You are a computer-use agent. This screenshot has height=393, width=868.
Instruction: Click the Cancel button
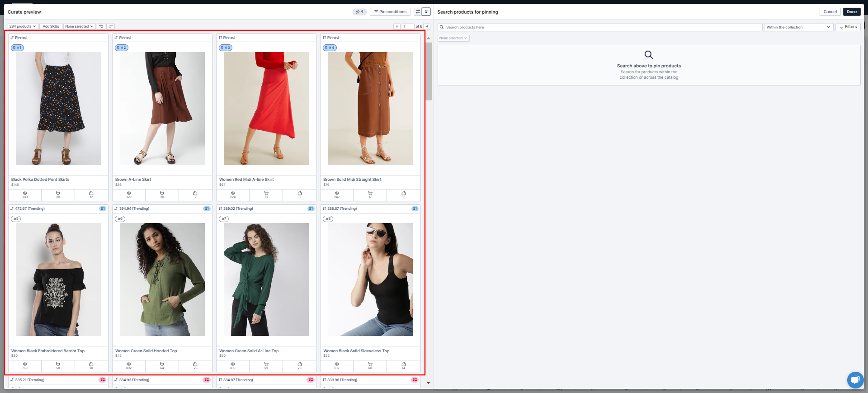pyautogui.click(x=830, y=12)
